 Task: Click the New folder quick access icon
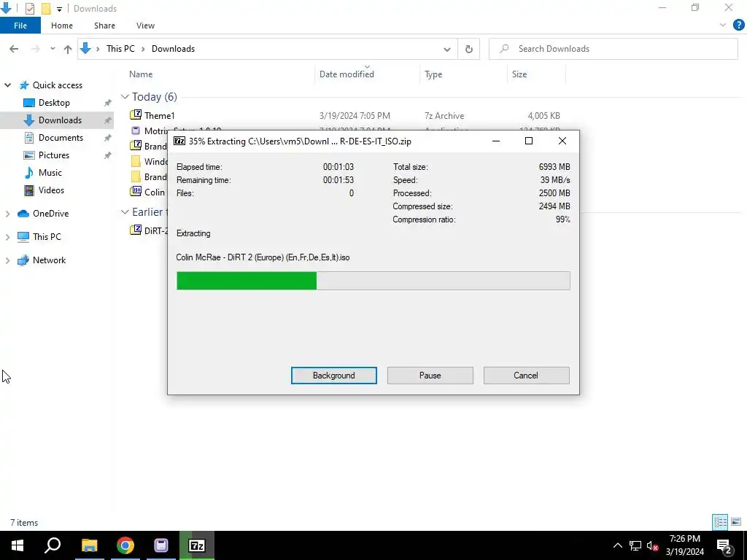pos(46,9)
